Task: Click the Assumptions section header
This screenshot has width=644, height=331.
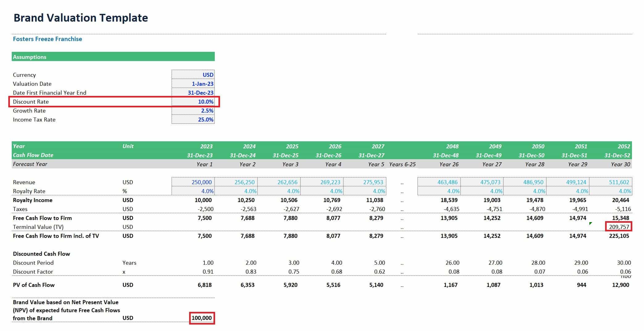Action: (113, 56)
